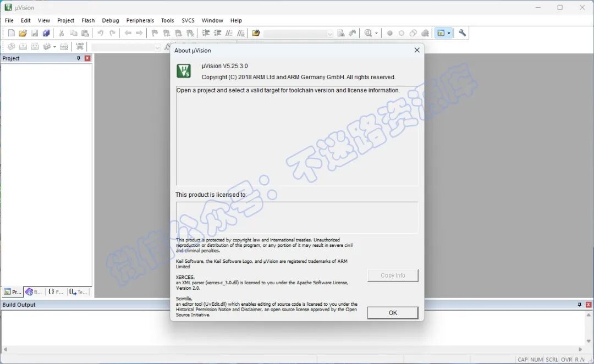Click the Find in Files folder icon
Viewport: 594px width, 364px height.
256,34
